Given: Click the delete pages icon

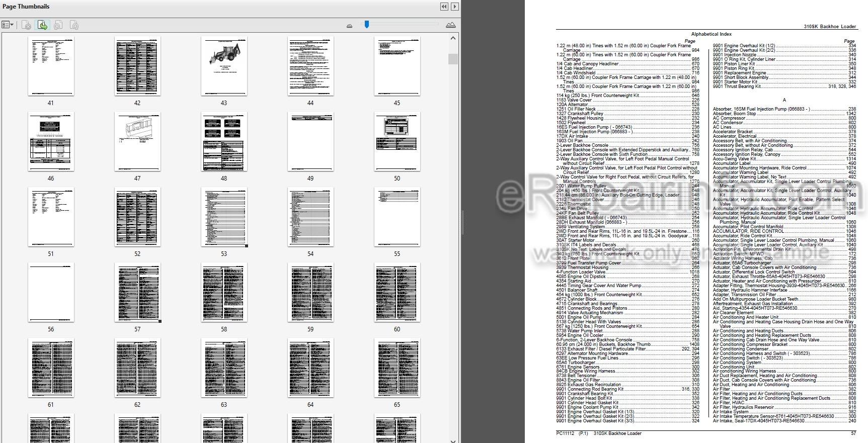Looking at the screenshot, I should click(x=27, y=25).
